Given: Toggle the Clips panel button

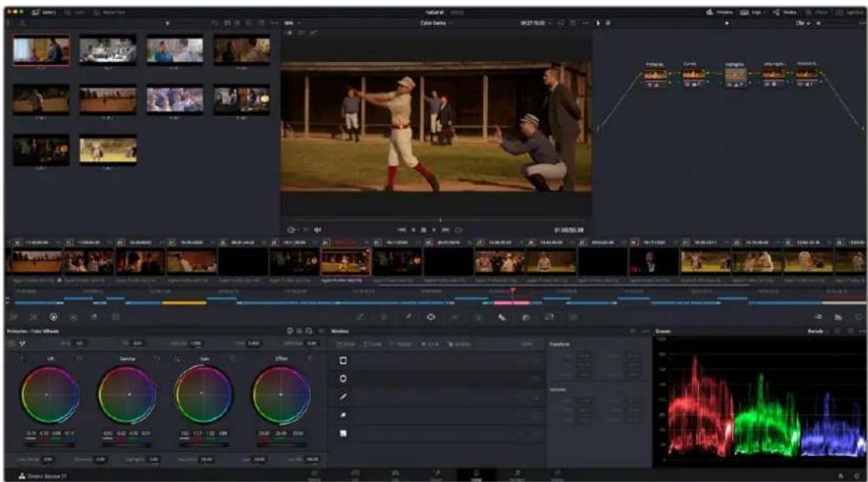Looking at the screenshot, I should point(752,12).
